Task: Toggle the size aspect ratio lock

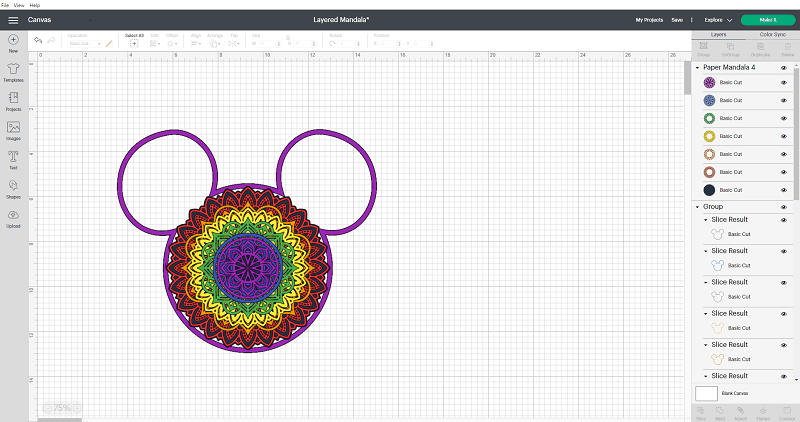Action: tap(288, 37)
